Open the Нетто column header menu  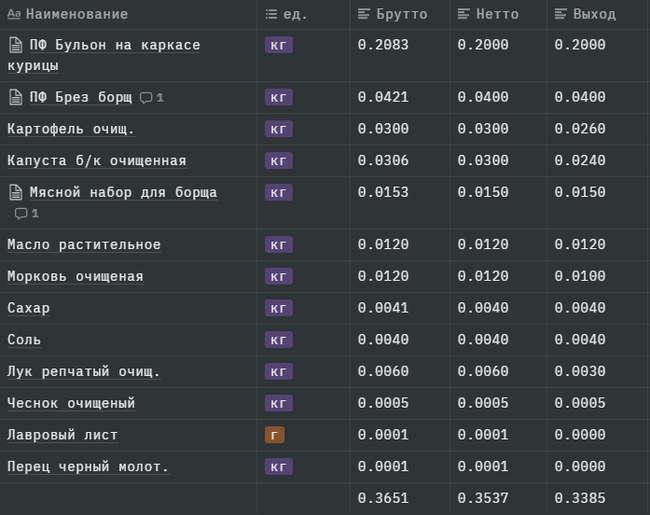tap(488, 14)
